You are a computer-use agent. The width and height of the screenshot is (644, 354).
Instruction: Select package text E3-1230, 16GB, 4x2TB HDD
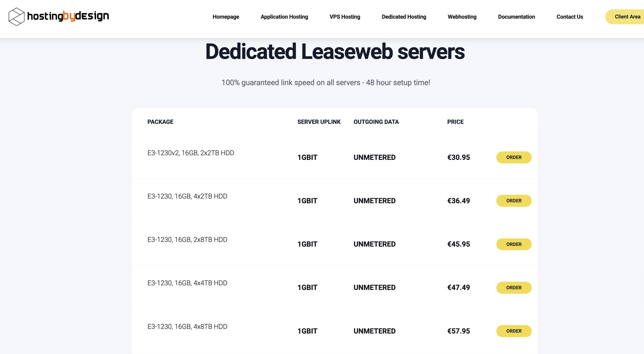[x=187, y=196]
